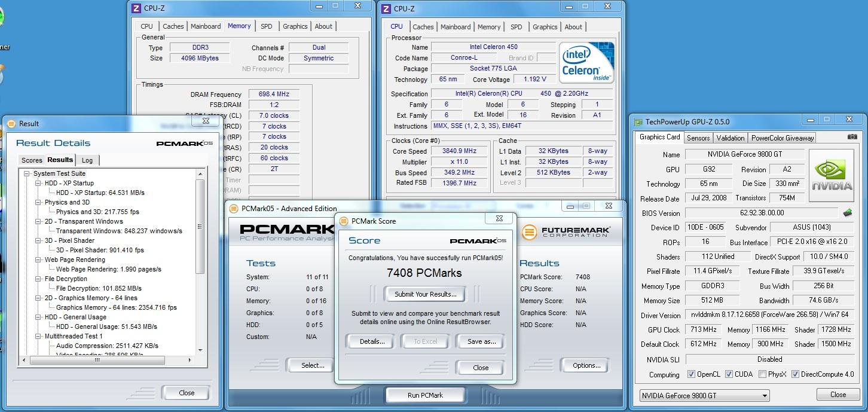
Task: Open the Validation tab in GPU-Z
Action: coord(730,138)
